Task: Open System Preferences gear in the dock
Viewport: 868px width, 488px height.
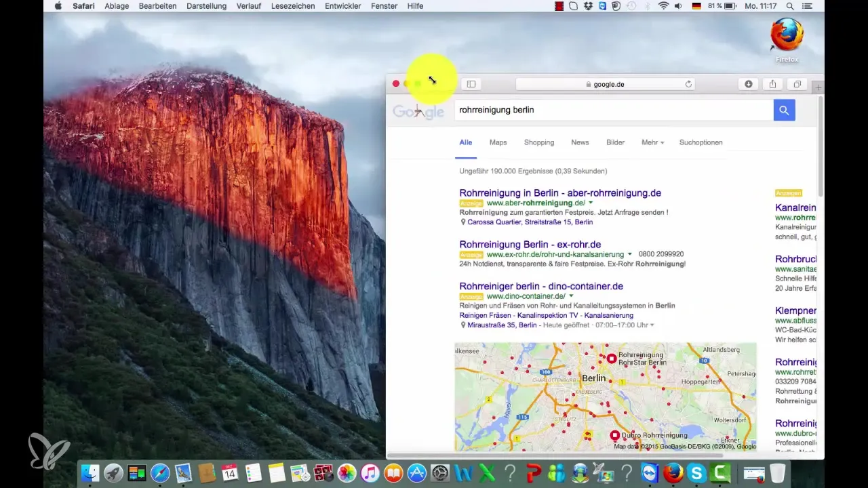Action: click(440, 472)
